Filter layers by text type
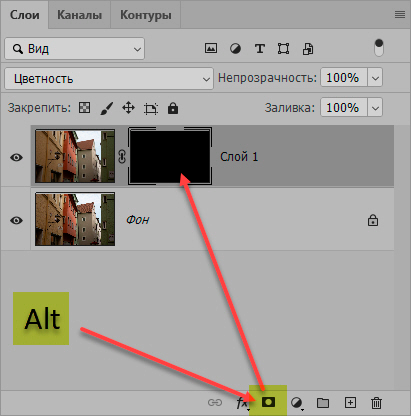This screenshot has height=416, width=411. [260, 49]
